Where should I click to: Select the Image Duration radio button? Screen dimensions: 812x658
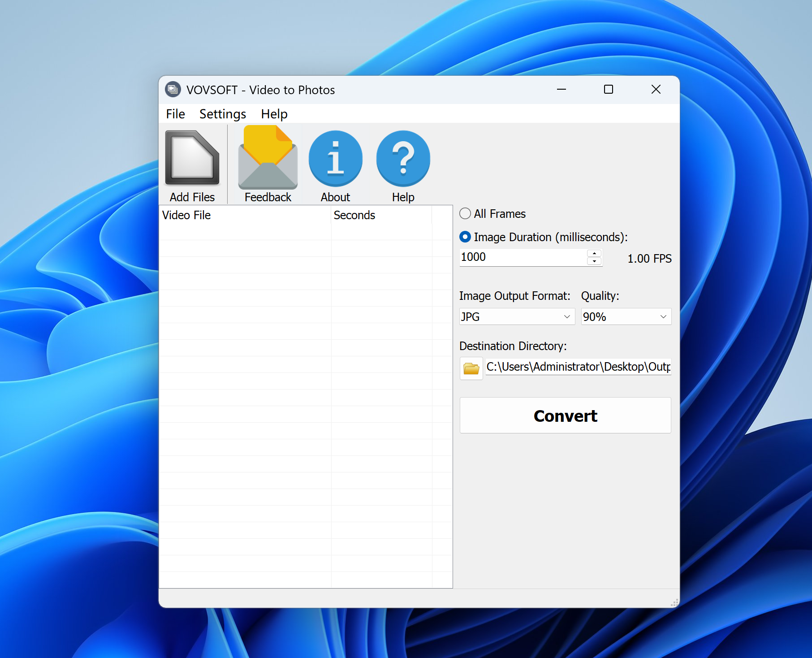pos(465,237)
